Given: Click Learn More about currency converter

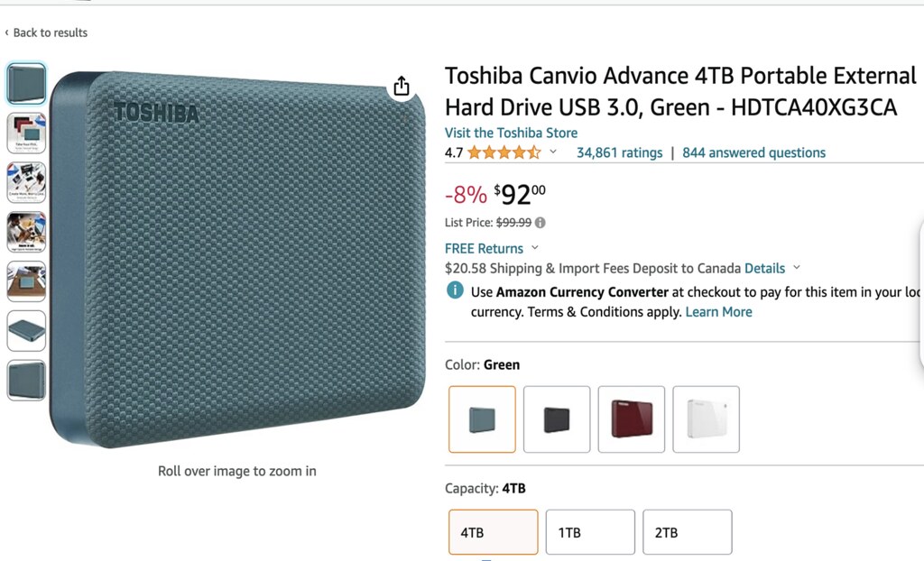Looking at the screenshot, I should (718, 312).
